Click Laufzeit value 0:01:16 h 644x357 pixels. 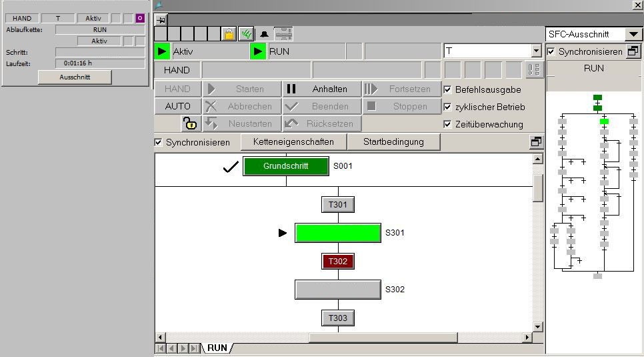[100, 63]
